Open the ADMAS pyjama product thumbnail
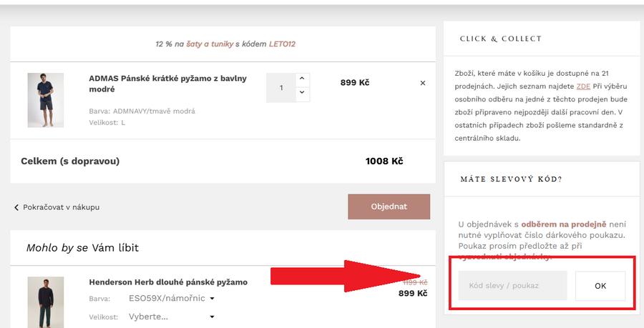The height and width of the screenshot is (328, 644). click(45, 100)
